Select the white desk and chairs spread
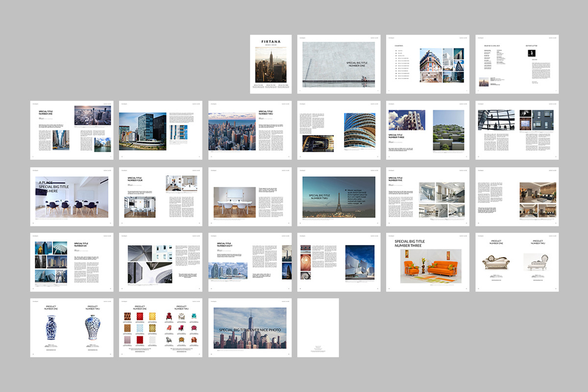The height and width of the screenshot is (392, 588). click(x=250, y=196)
